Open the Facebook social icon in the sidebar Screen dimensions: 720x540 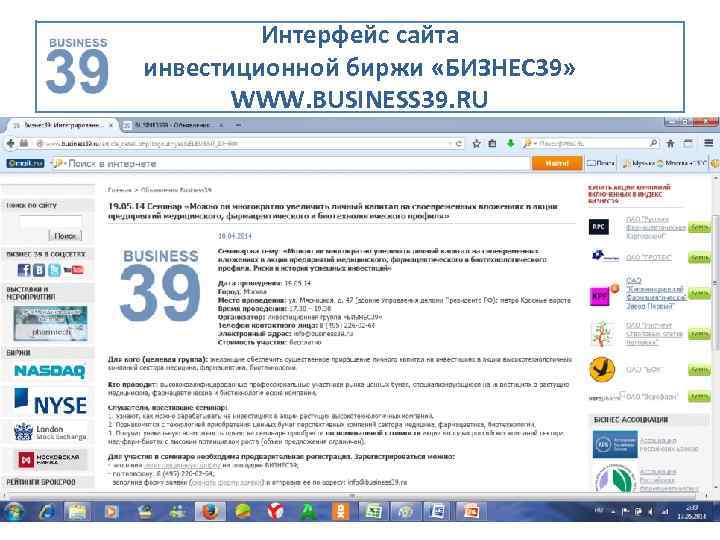tap(24, 270)
